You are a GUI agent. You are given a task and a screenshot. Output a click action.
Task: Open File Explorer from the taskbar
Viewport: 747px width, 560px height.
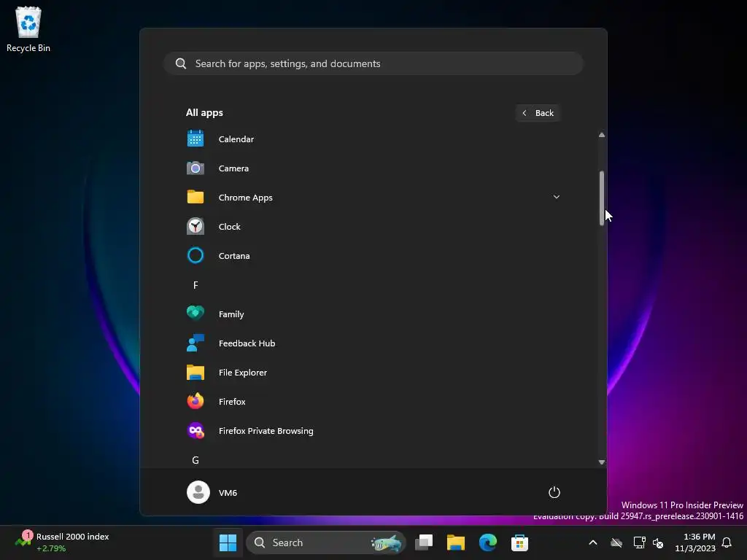click(x=455, y=542)
